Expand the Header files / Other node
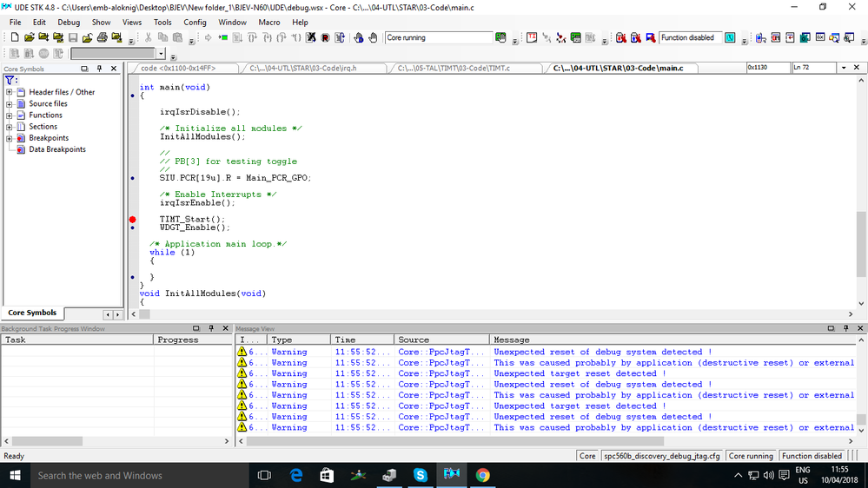 (x=9, y=92)
